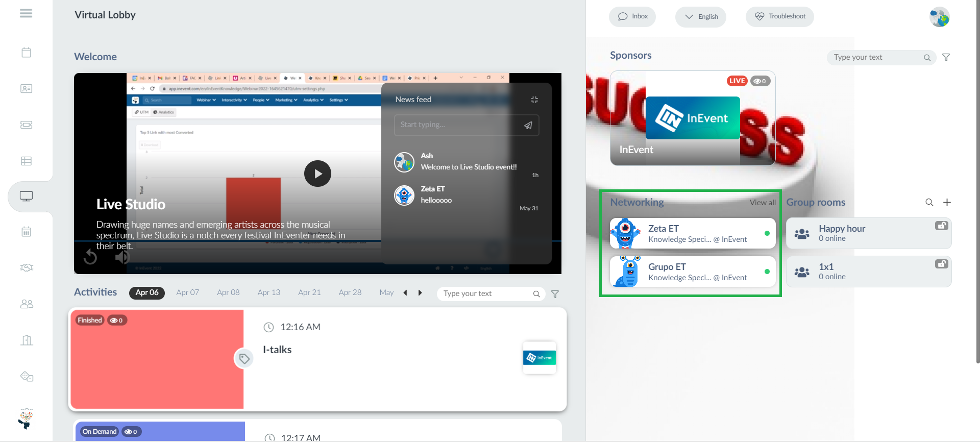
Task: Select the Apr 06 activities tab
Action: [x=147, y=292]
